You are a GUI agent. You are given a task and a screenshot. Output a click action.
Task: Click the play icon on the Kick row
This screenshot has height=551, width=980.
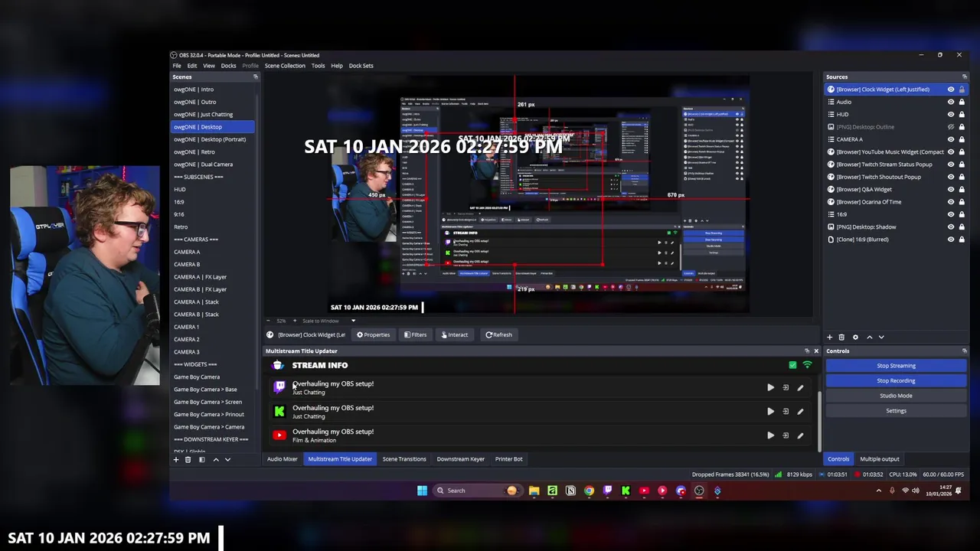[770, 412]
